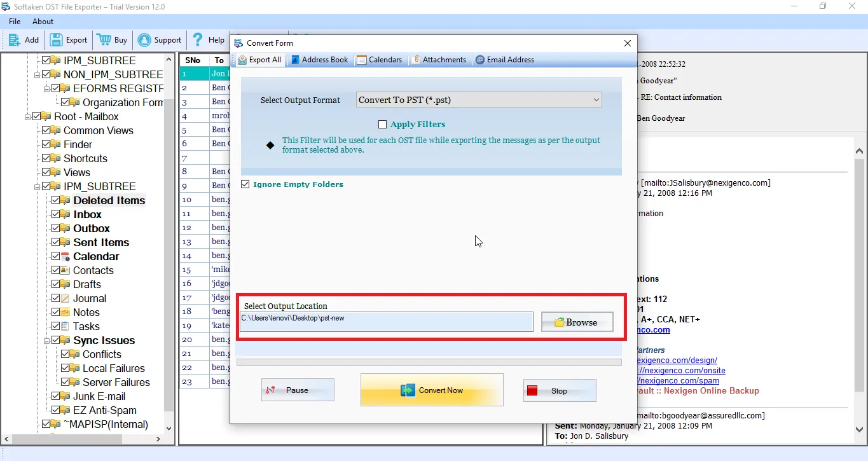Switch to the Attachments tab
Image resolution: width=868 pixels, height=461 pixels.
click(439, 60)
